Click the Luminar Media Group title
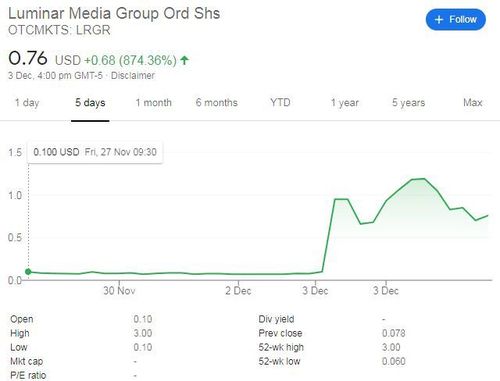 point(114,14)
